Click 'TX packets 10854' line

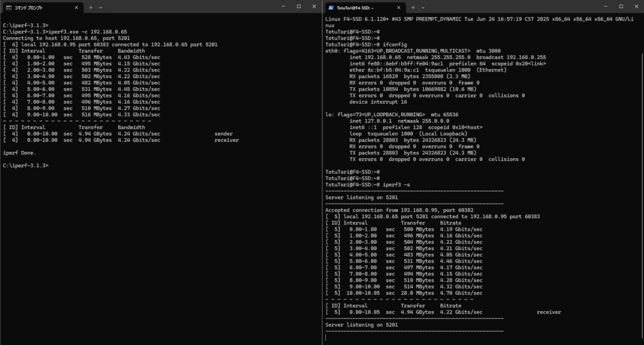(413, 89)
